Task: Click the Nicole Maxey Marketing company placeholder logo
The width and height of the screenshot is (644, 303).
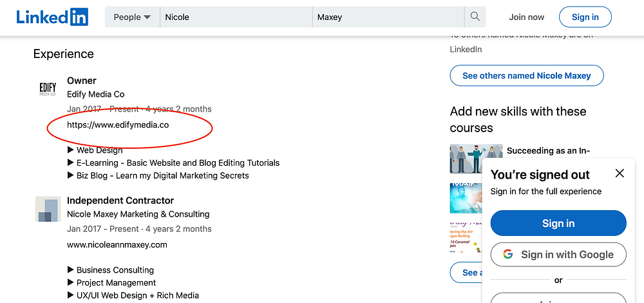Action: (x=48, y=210)
